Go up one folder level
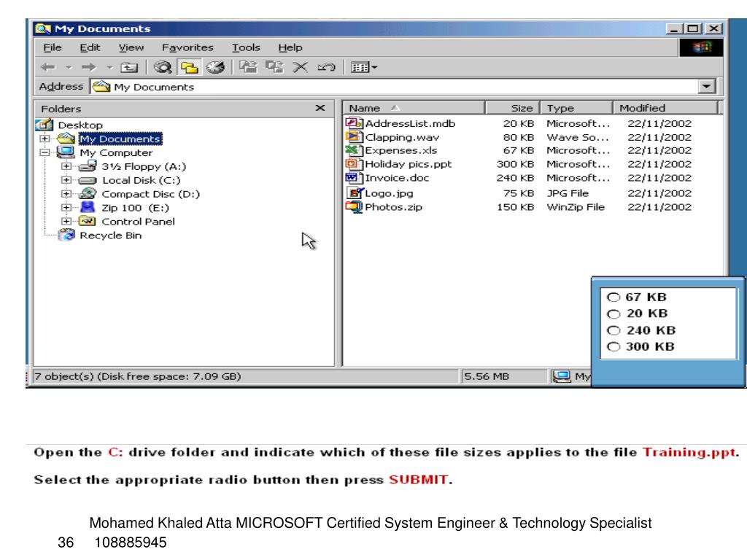747x560 pixels. 129,67
